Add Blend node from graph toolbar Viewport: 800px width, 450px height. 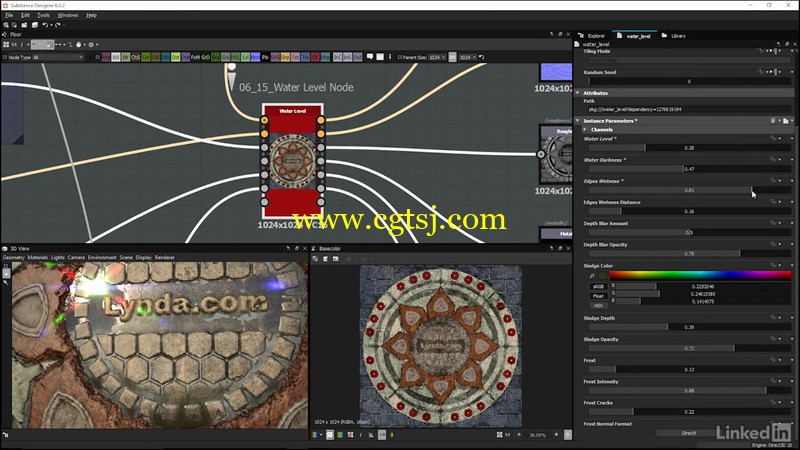(116, 57)
